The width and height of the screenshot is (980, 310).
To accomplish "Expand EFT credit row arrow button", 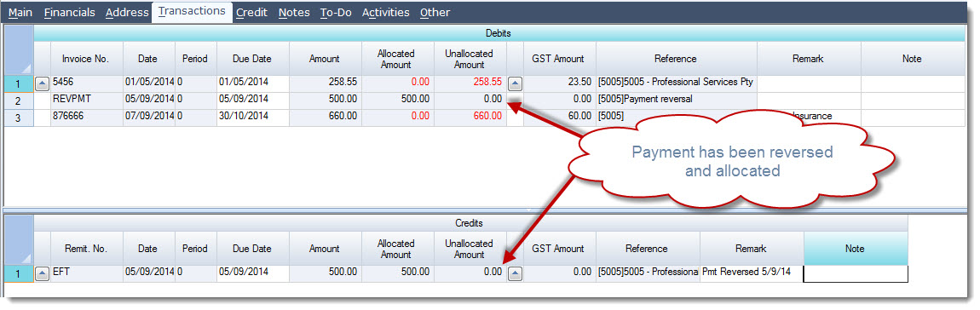I will tap(42, 273).
